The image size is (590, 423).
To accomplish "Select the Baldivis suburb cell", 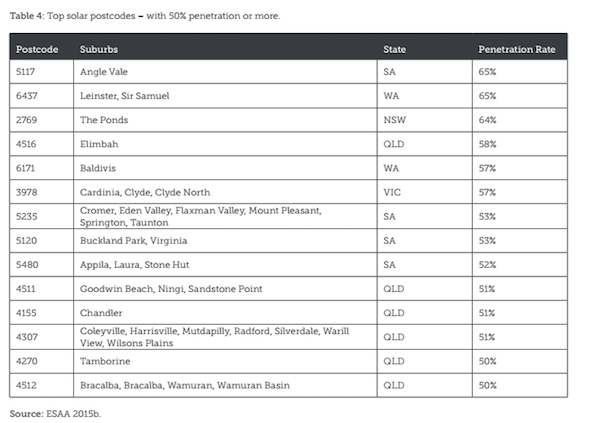I will pyautogui.click(x=225, y=168).
